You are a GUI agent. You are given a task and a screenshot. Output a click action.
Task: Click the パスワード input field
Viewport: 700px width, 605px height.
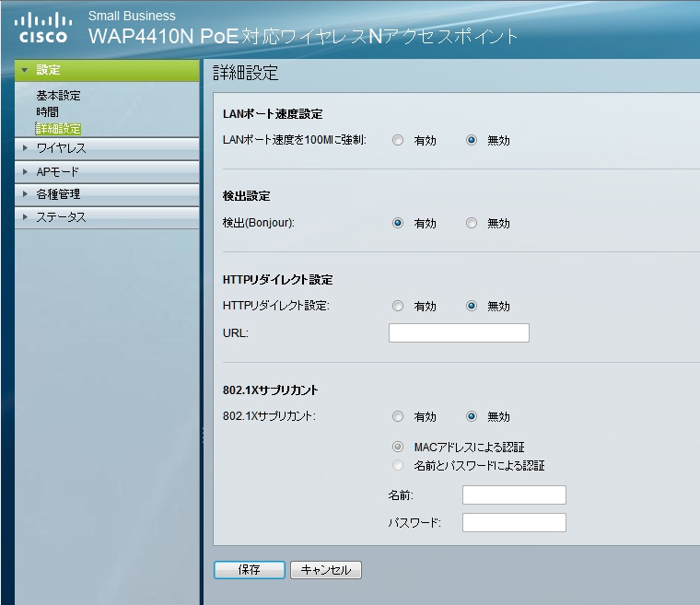[x=514, y=522]
